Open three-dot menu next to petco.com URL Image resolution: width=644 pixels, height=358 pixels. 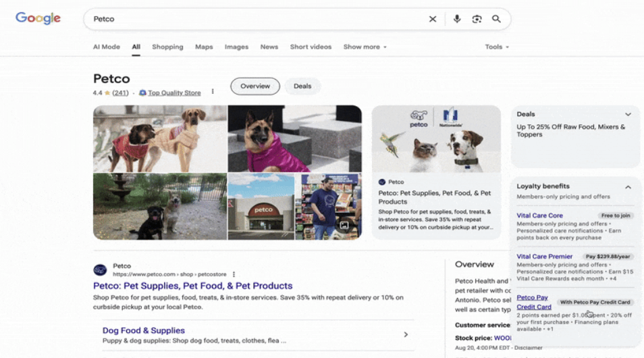(234, 275)
